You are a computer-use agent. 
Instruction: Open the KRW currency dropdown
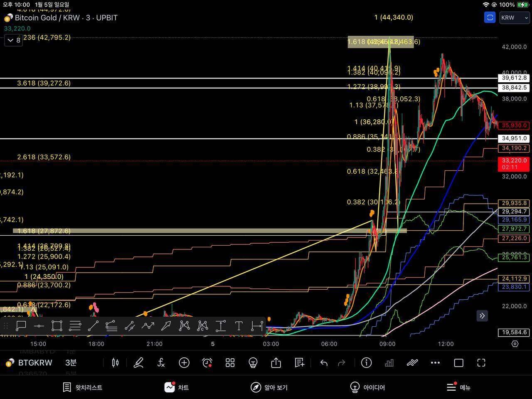point(514,17)
